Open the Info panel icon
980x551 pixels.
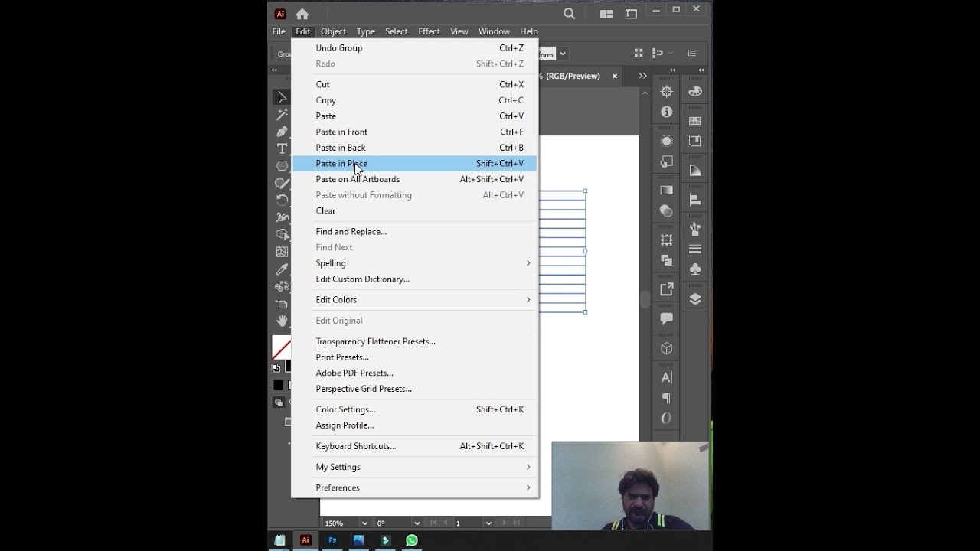coord(667,112)
